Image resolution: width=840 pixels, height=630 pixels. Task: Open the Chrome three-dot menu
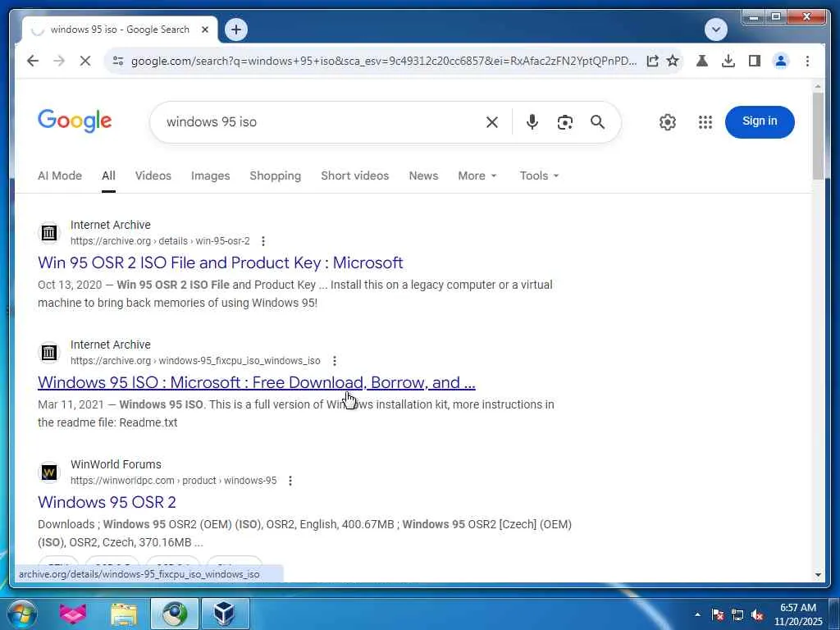(807, 61)
